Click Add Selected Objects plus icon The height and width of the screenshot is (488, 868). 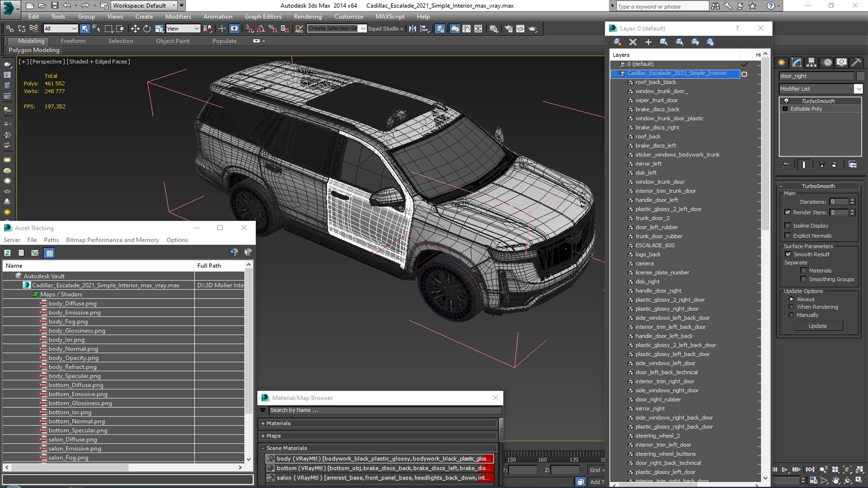648,42
